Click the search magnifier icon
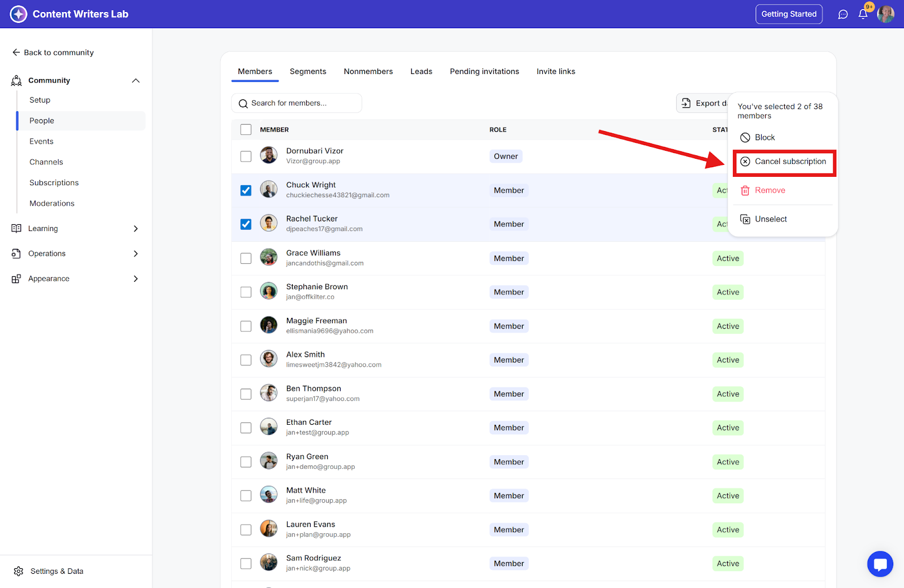The width and height of the screenshot is (904, 588). click(244, 104)
